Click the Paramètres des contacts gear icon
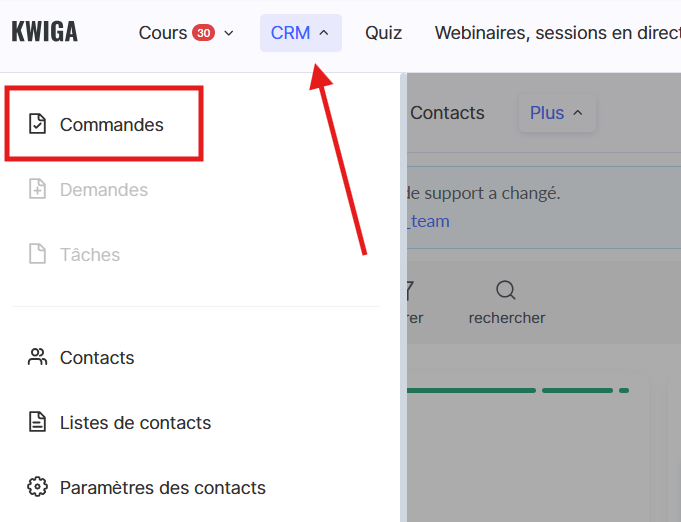 point(38,487)
